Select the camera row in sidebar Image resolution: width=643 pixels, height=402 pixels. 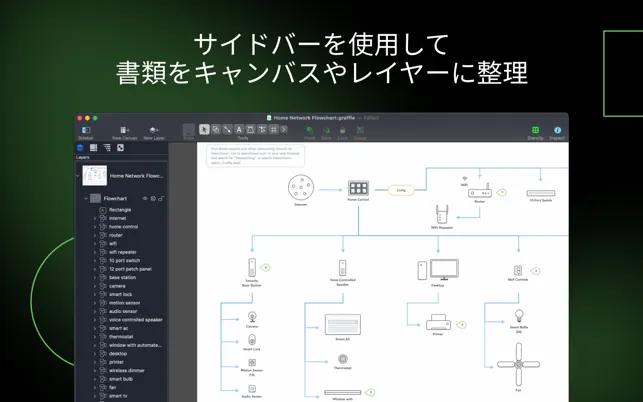click(x=121, y=286)
